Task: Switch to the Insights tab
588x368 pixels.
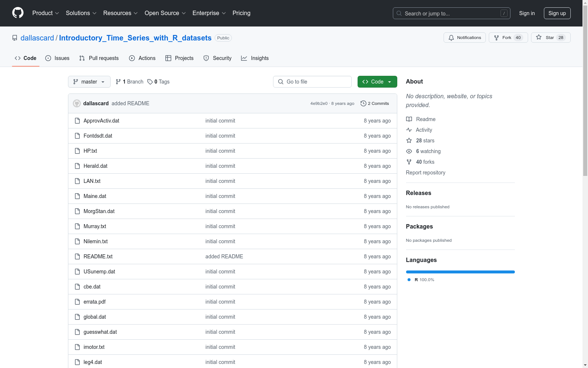Action: (255, 58)
